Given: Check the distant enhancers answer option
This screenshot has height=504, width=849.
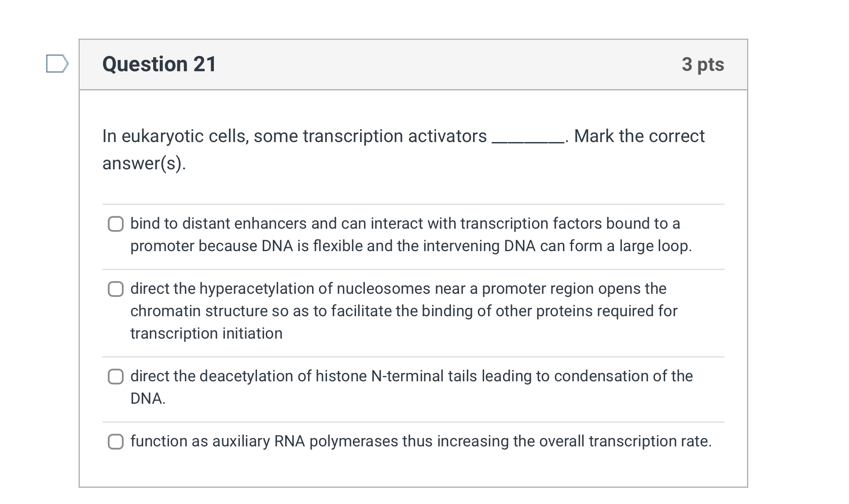Looking at the screenshot, I should pos(115,224).
